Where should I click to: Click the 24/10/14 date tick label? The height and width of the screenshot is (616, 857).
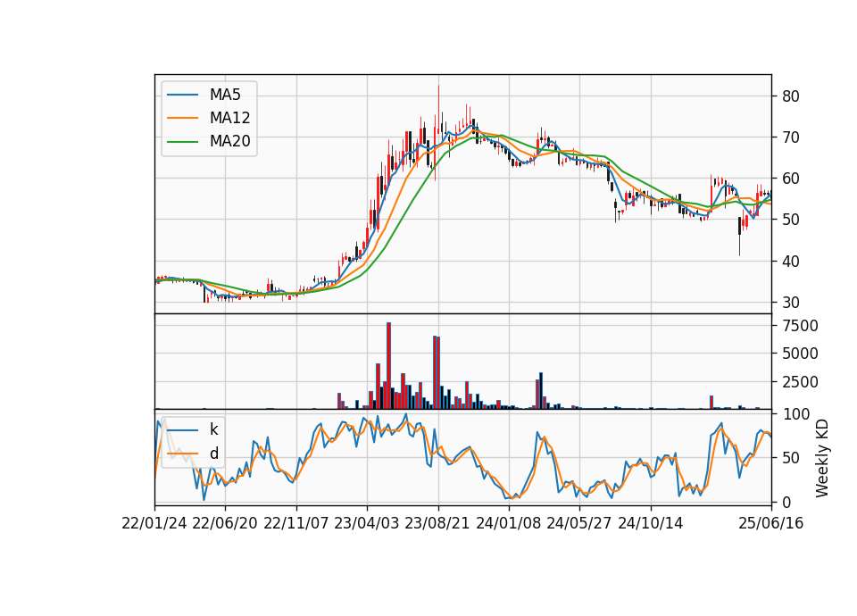[650, 523]
